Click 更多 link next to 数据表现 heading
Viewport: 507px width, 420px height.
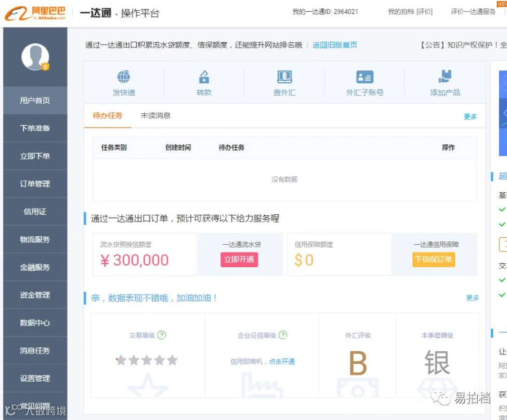(x=473, y=298)
